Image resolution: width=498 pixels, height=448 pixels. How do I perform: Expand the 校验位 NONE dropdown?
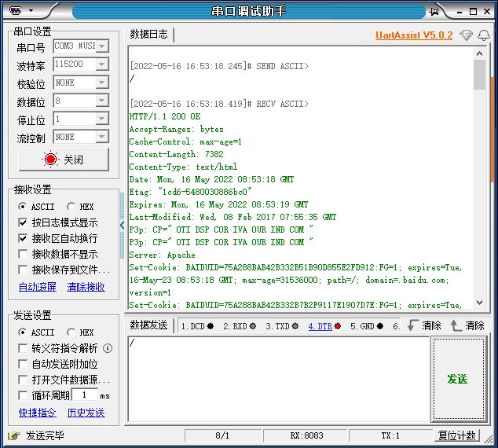[x=102, y=83]
